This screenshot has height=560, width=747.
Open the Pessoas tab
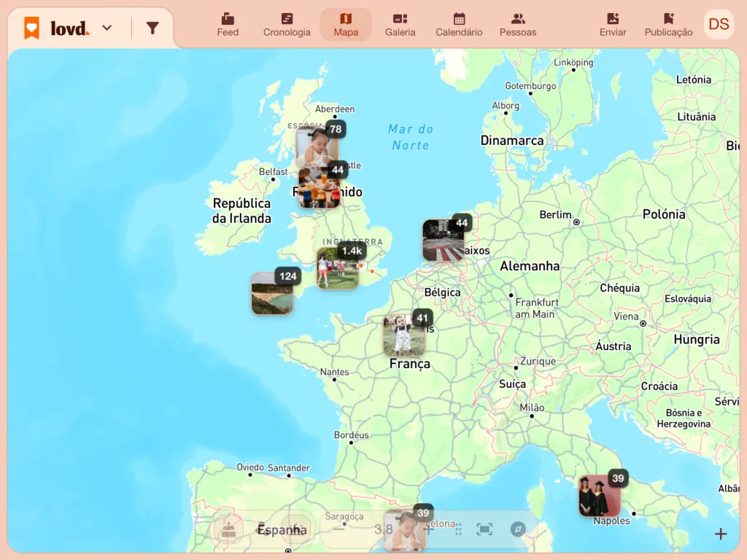pyautogui.click(x=518, y=25)
